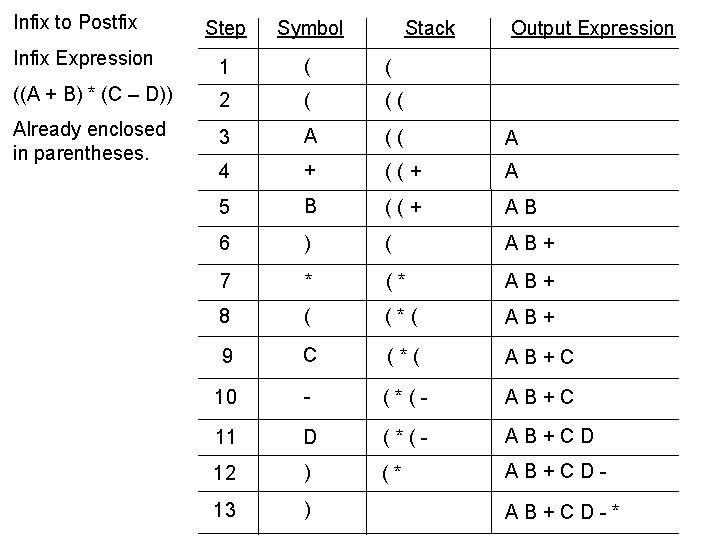Select output A B + in step 6
Screen dimensions: 720x540
pyautogui.click(x=529, y=243)
